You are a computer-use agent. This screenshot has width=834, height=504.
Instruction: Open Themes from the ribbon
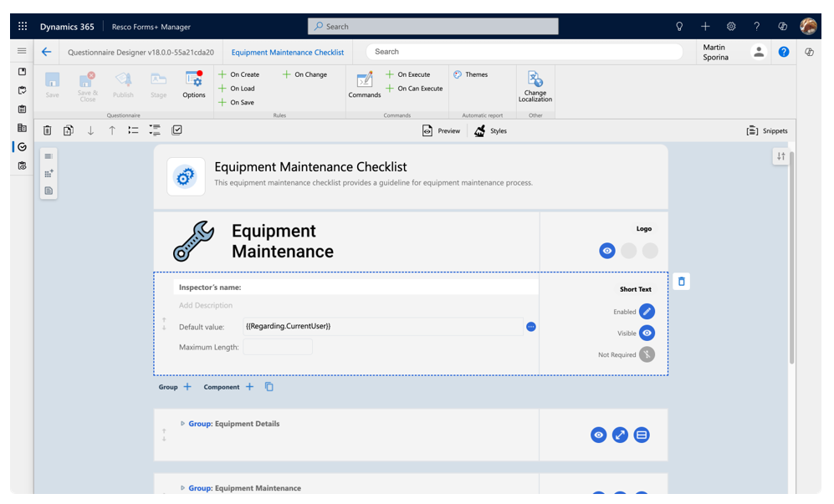pyautogui.click(x=477, y=74)
